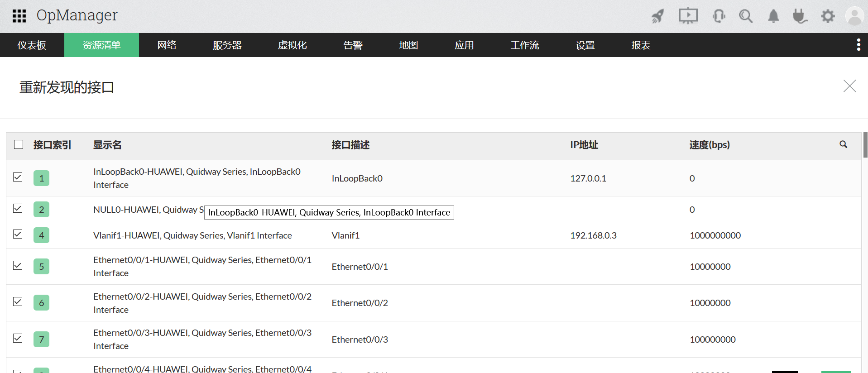This screenshot has width=868, height=373.
Task: Click the InLoopBack0 interface description cell
Action: click(357, 178)
